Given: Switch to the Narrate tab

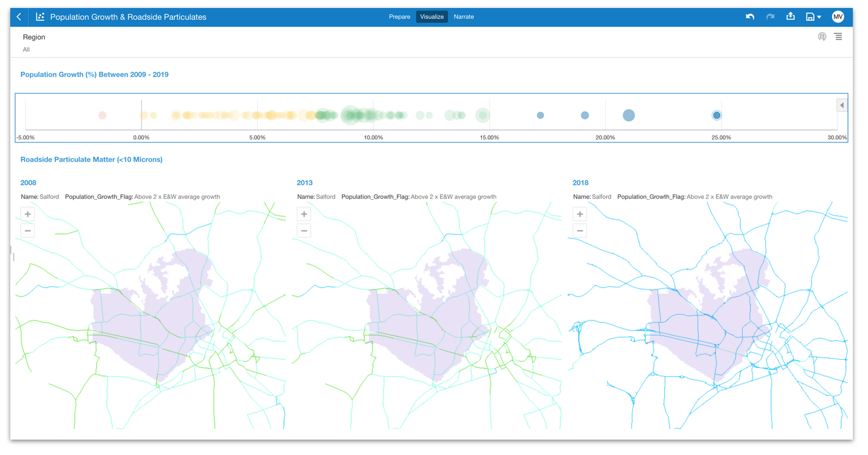Looking at the screenshot, I should click(x=463, y=17).
